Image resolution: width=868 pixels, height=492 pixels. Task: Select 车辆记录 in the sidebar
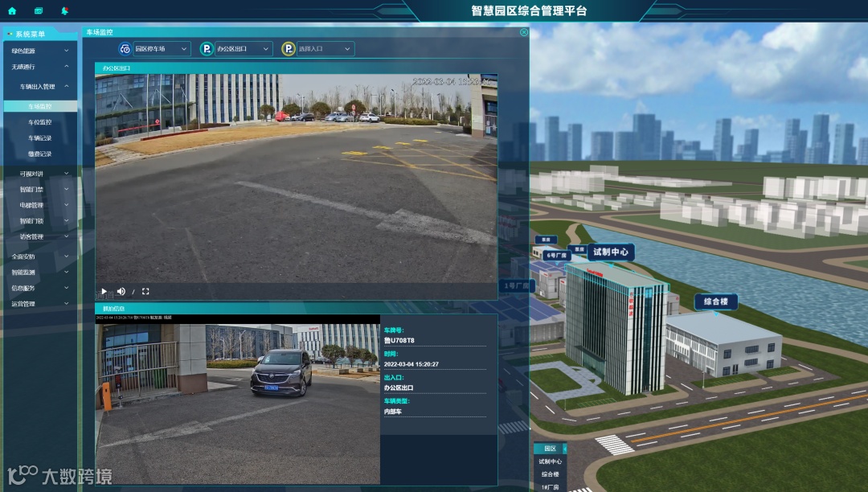click(x=40, y=137)
